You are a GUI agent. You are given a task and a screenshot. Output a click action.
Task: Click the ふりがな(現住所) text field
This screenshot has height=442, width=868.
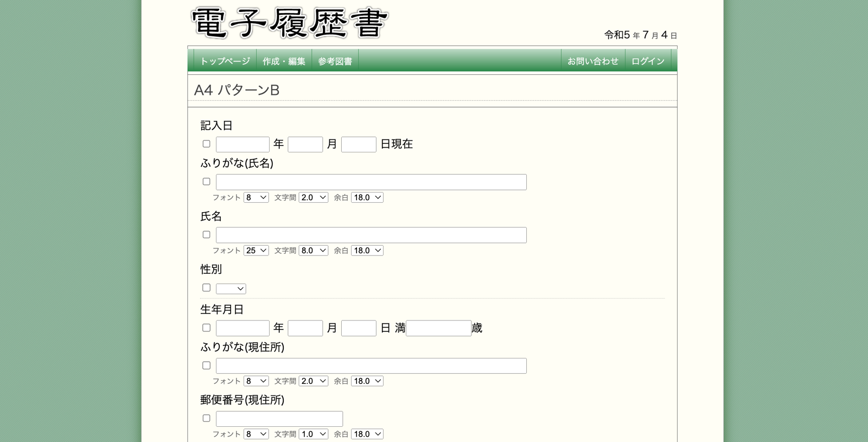pyautogui.click(x=371, y=366)
